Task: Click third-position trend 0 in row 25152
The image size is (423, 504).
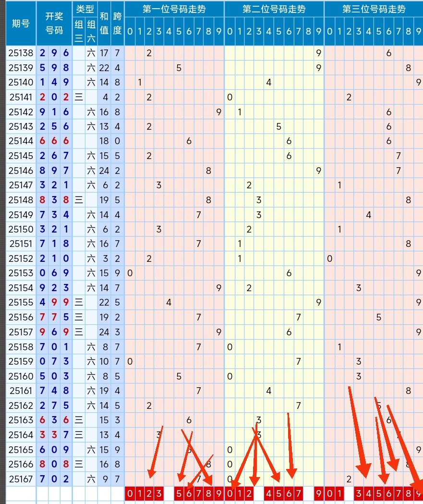Action: point(329,259)
